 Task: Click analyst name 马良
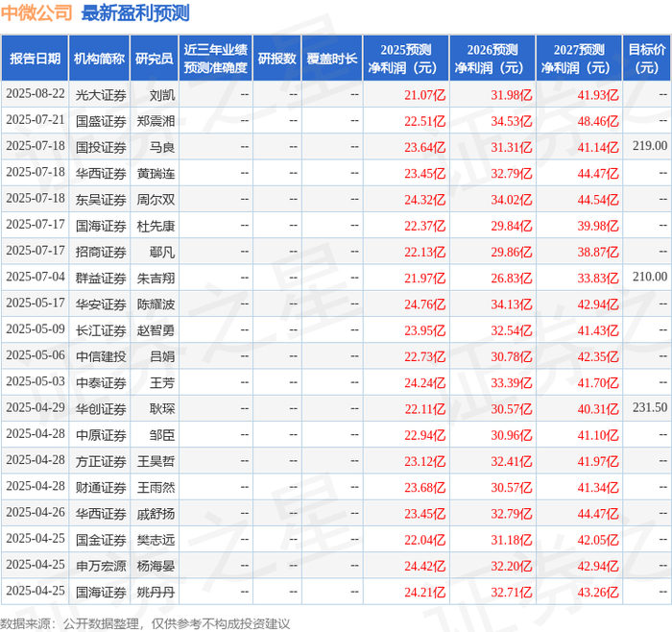(162, 147)
